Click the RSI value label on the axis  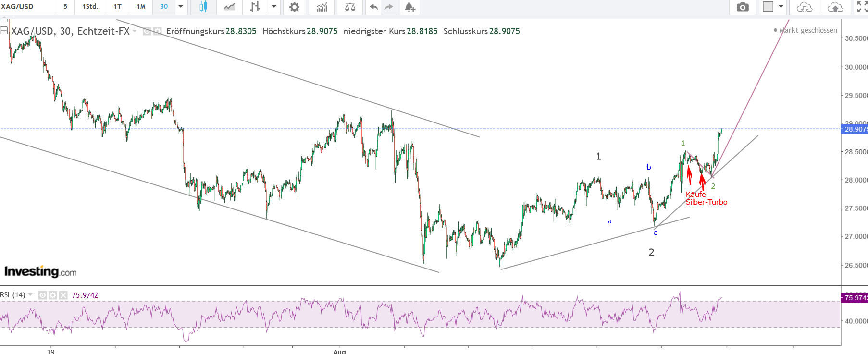pyautogui.click(x=855, y=298)
